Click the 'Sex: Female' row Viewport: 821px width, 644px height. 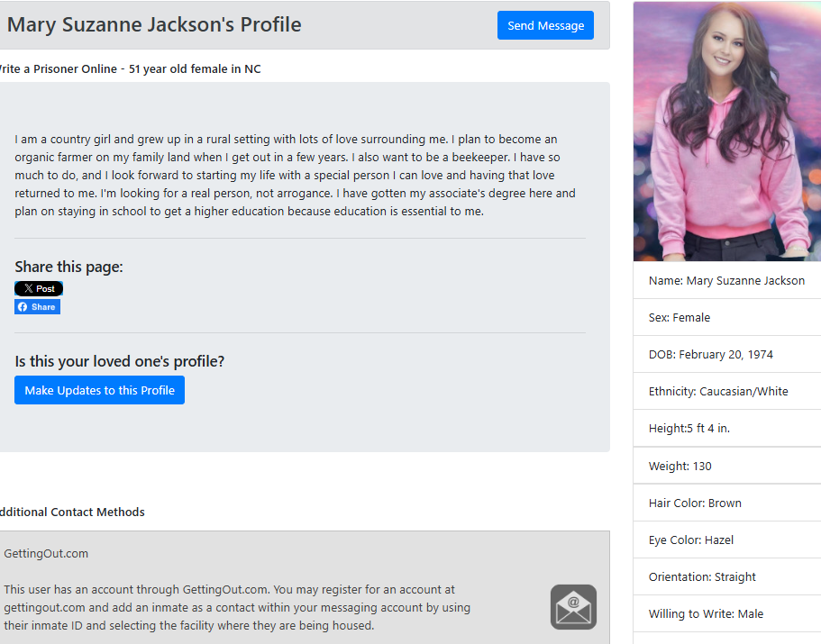click(x=727, y=318)
